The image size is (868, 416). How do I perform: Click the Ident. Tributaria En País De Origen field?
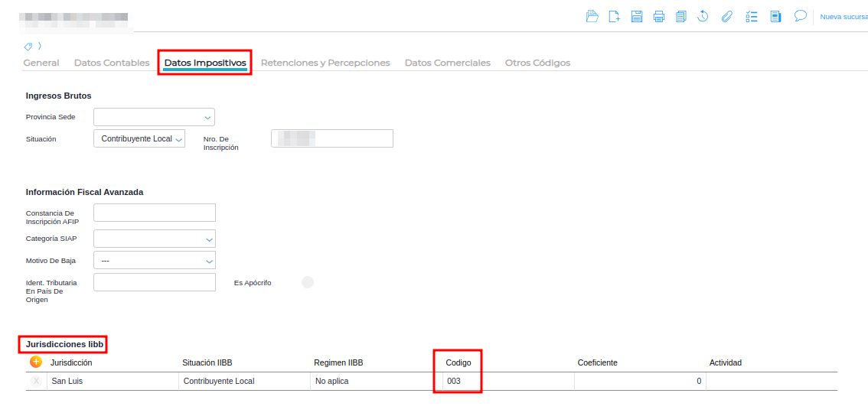tap(155, 282)
